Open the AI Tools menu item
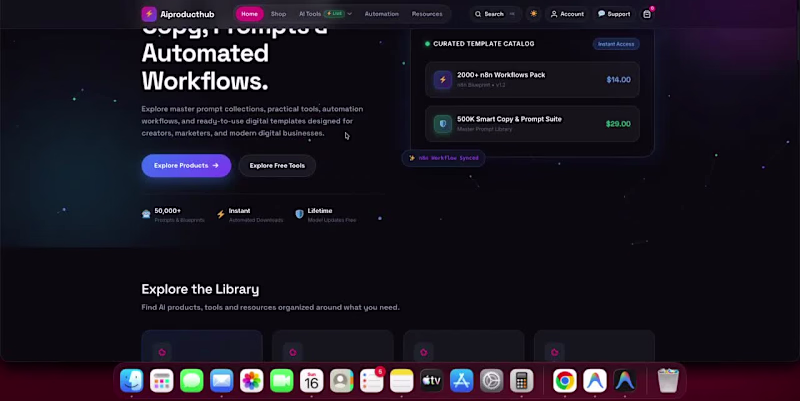Screen dimensions: 800x401 click(310, 14)
